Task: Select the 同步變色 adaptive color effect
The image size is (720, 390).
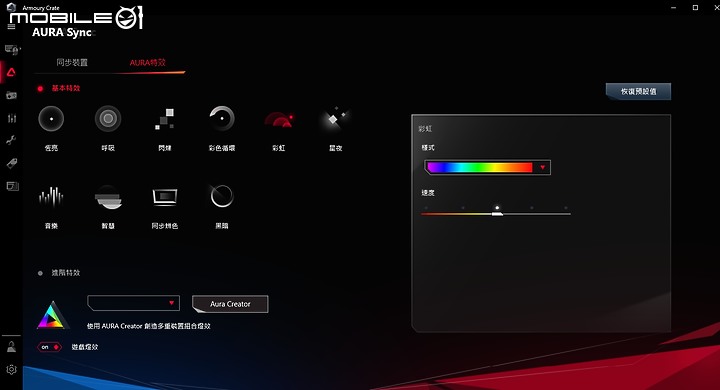Action: [x=165, y=197]
